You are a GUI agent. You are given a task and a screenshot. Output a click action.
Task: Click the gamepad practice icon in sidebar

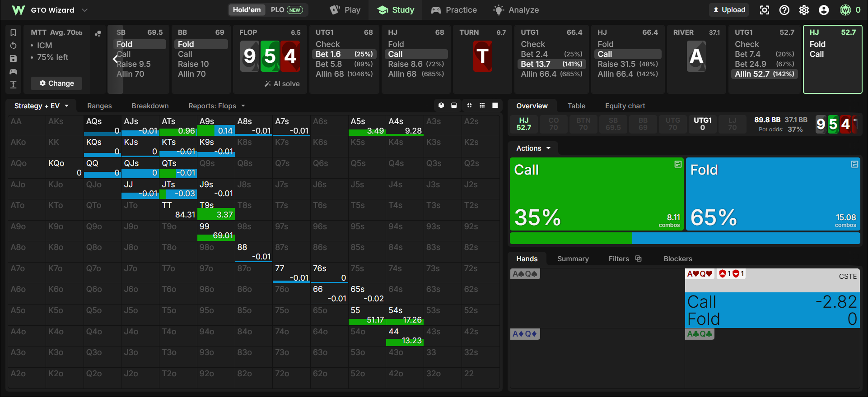pyautogui.click(x=13, y=71)
